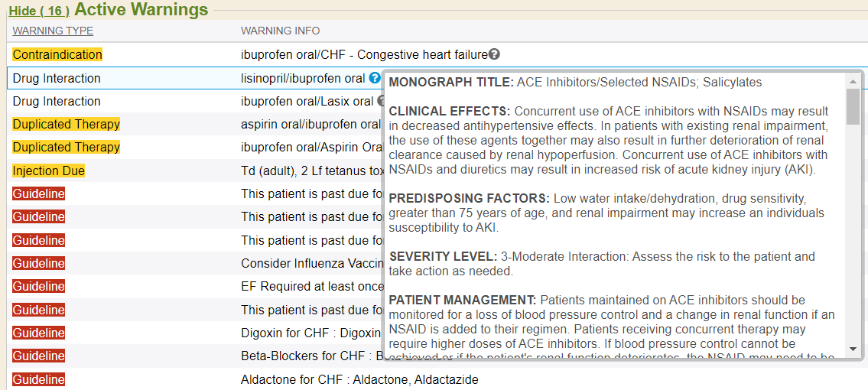This screenshot has height=390, width=868.
Task: Click help icon next to CHF contraindication
Action: pyautogui.click(x=495, y=54)
